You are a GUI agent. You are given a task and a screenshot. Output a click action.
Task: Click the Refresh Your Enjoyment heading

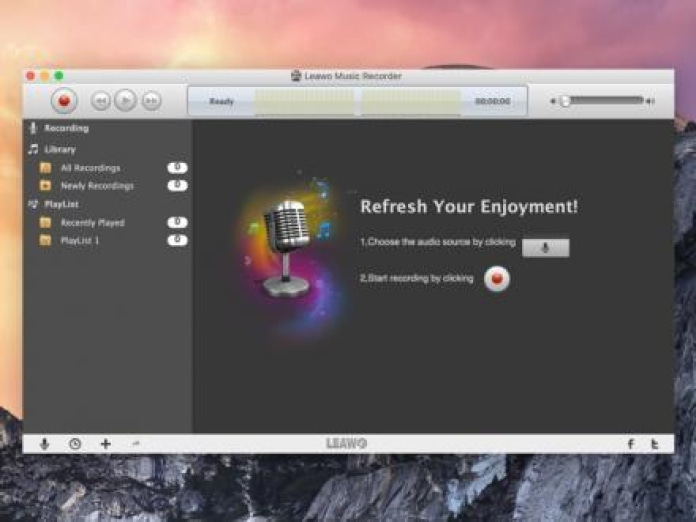pyautogui.click(x=469, y=206)
